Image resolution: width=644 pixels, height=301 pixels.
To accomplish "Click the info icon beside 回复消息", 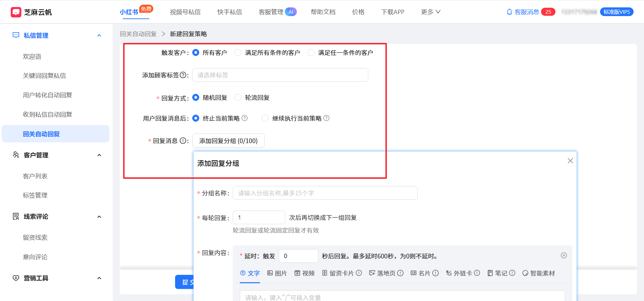I will (183, 141).
